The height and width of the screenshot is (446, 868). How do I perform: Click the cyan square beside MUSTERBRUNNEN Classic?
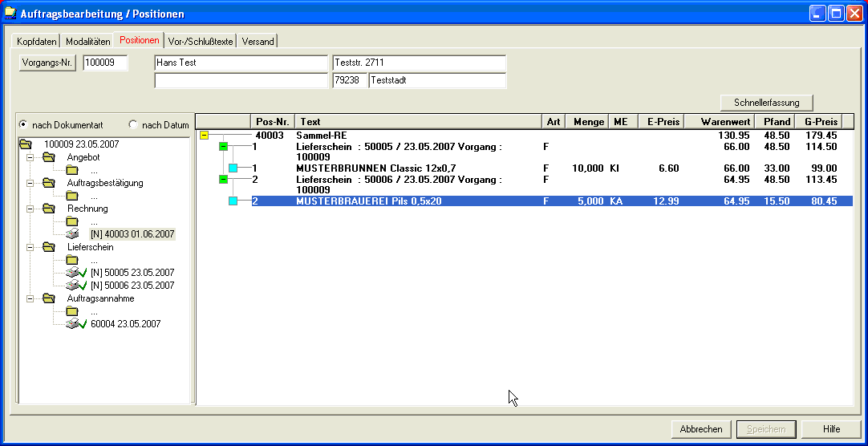click(x=233, y=168)
